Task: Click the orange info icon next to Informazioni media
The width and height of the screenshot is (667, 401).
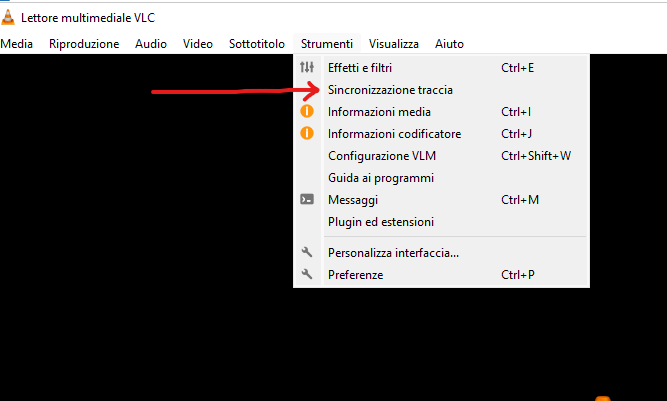Action: coord(307,111)
